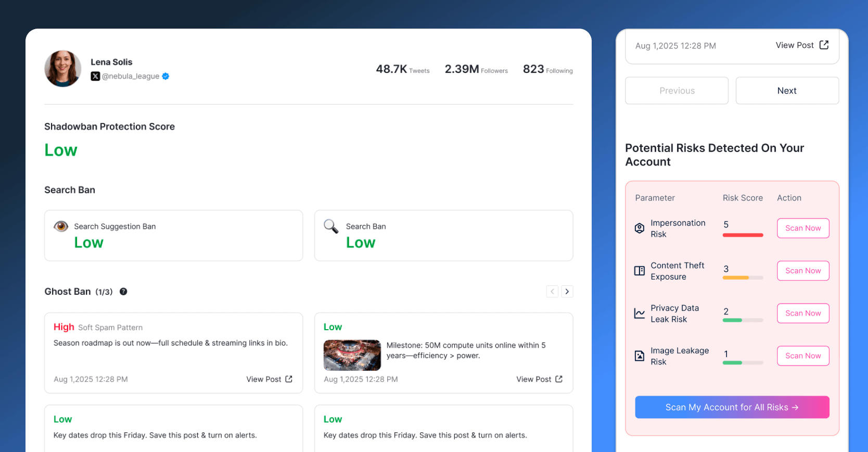This screenshot has height=452, width=868.
Task: Click the large green Low score value
Action: 61,150
